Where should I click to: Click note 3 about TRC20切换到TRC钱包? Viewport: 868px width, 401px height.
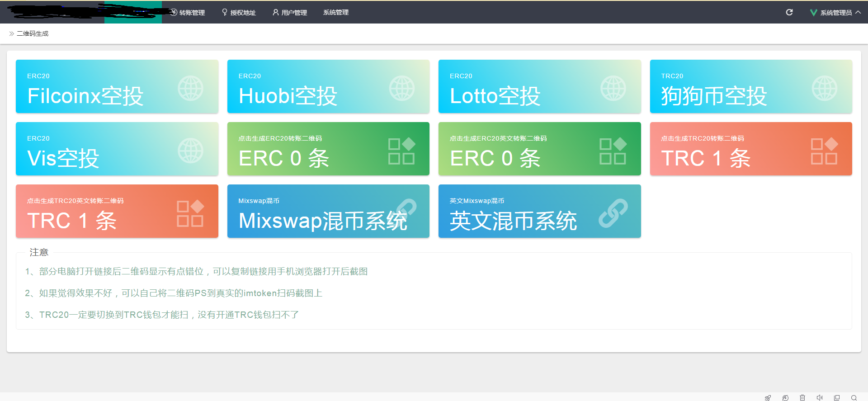[162, 315]
